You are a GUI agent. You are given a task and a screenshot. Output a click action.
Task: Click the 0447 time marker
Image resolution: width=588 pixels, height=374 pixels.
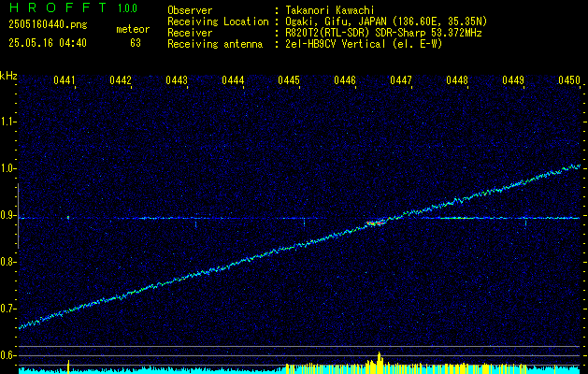click(401, 79)
